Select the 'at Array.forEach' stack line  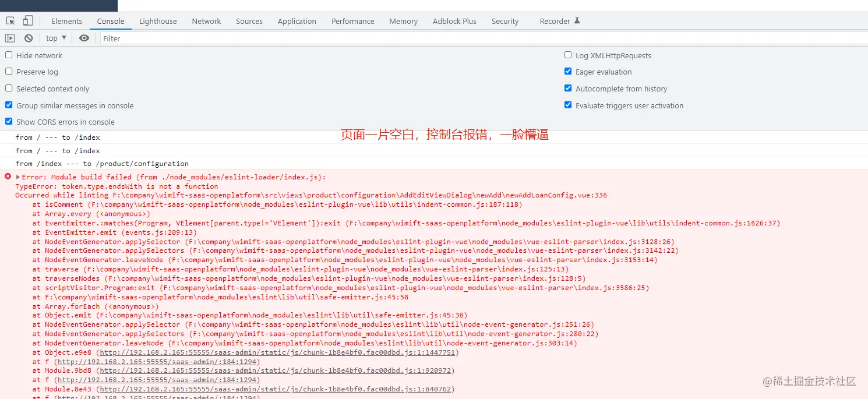pos(96,306)
